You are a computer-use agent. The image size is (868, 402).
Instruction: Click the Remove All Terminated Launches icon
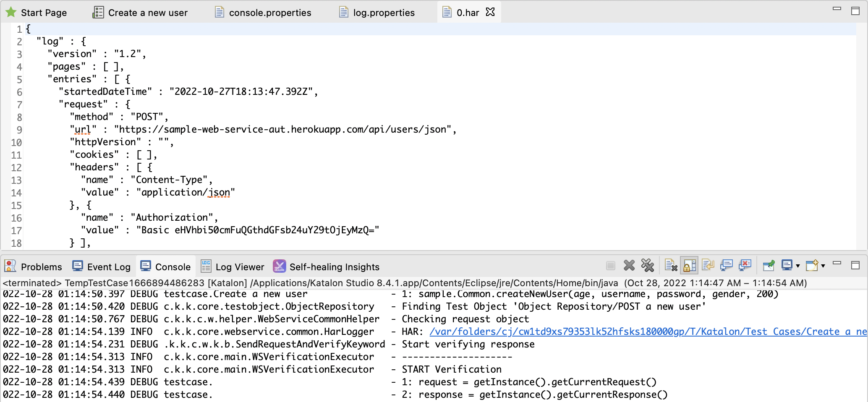coord(647,266)
